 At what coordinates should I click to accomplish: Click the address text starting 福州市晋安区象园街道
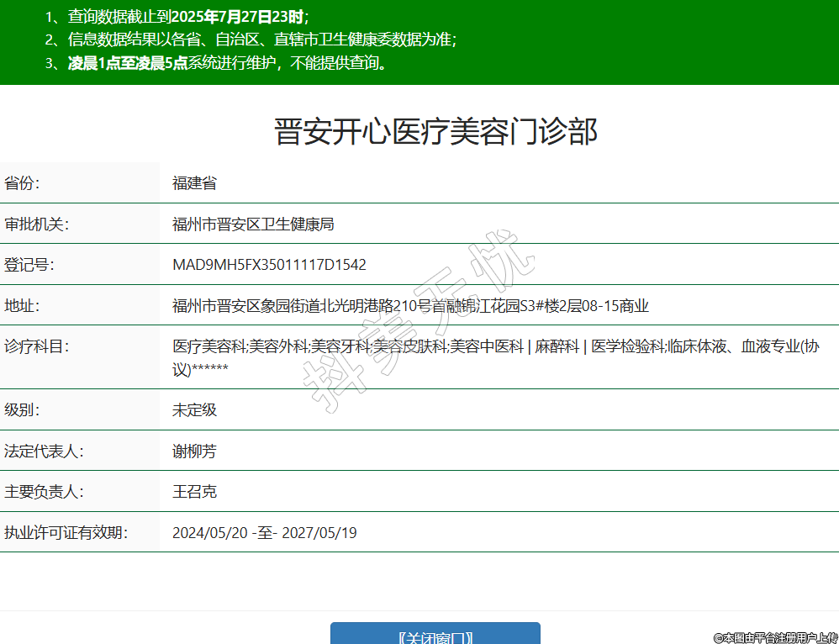point(410,306)
